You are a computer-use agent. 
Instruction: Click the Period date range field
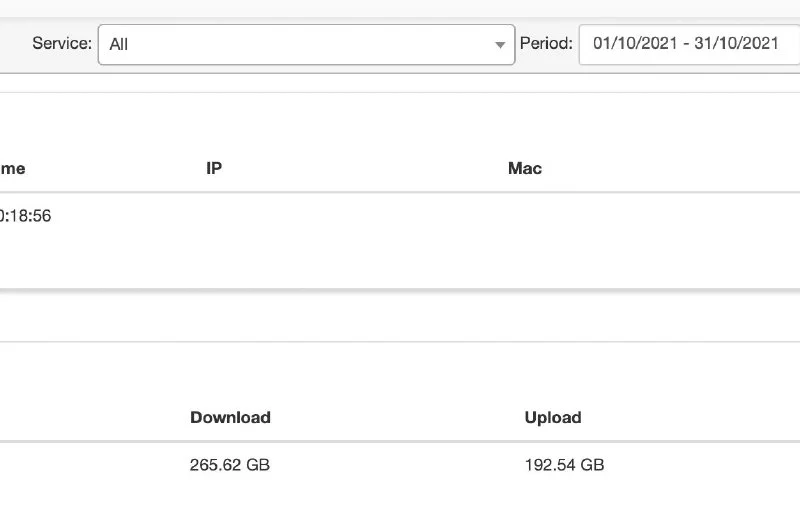tap(688, 43)
